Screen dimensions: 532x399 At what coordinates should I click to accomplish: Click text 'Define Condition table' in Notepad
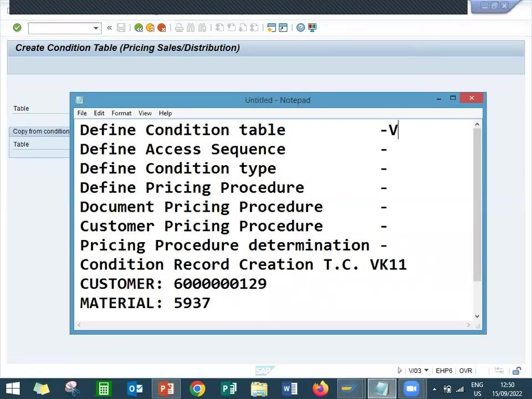(x=182, y=130)
